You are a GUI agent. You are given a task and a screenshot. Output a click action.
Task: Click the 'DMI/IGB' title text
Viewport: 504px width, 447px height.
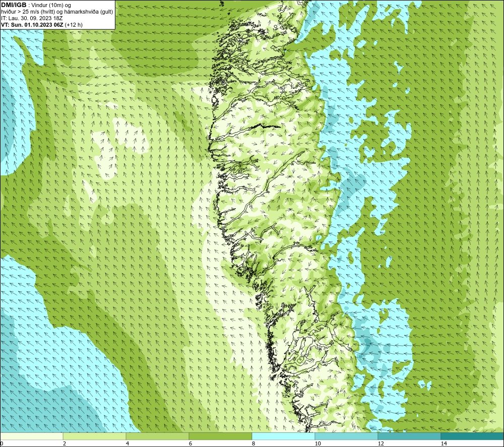14,5
